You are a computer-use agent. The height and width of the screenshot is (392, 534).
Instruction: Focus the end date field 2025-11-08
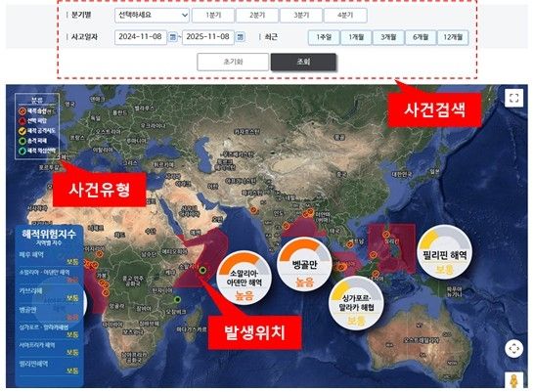click(208, 37)
